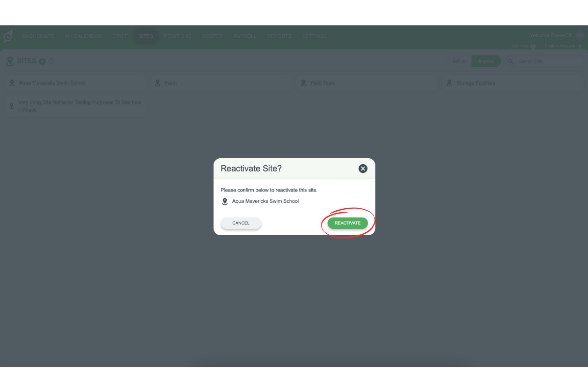Cancel the site reactivation
Viewport: 588px width, 392px height.
click(241, 223)
